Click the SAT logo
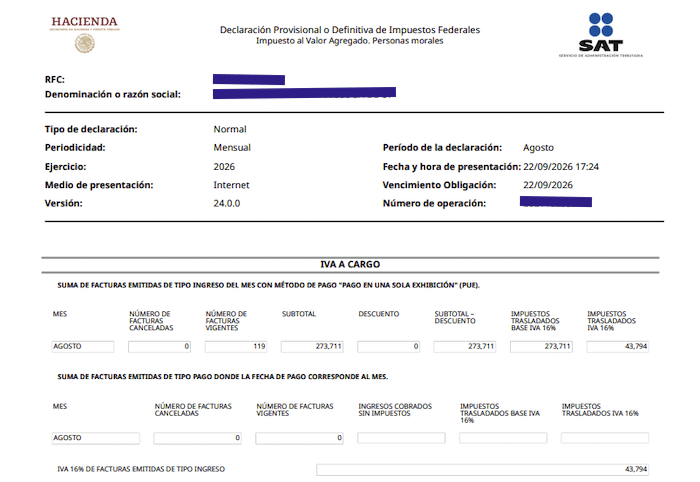 601,35
